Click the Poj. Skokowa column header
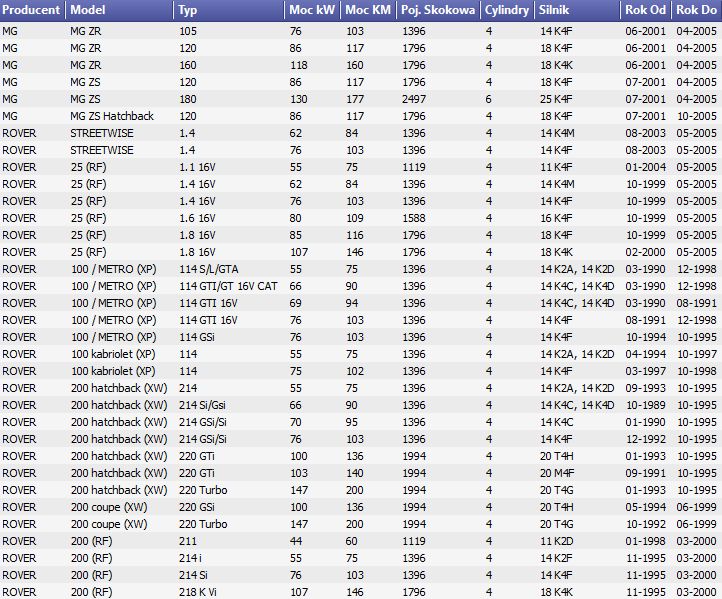Image resolution: width=722 pixels, height=599 pixels. (437, 10)
